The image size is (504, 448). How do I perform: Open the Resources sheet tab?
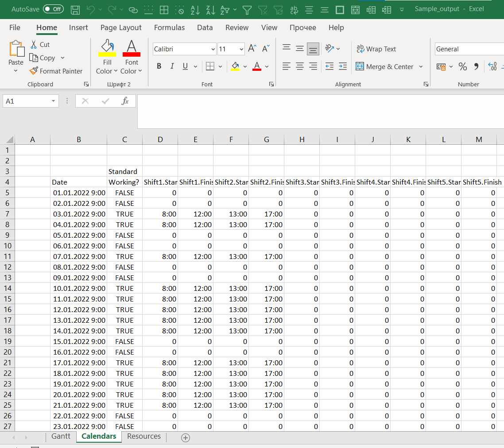coord(143,436)
